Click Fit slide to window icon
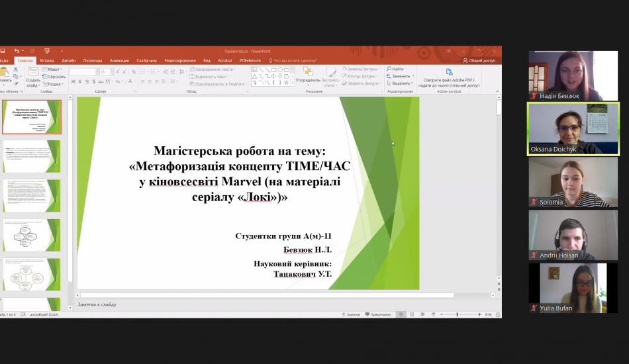 [497, 314]
